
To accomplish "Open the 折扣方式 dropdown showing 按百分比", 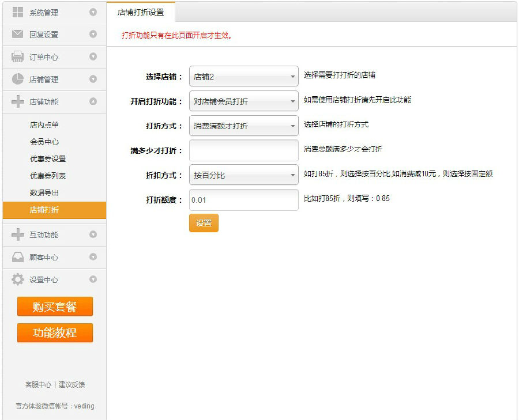I will 243,175.
